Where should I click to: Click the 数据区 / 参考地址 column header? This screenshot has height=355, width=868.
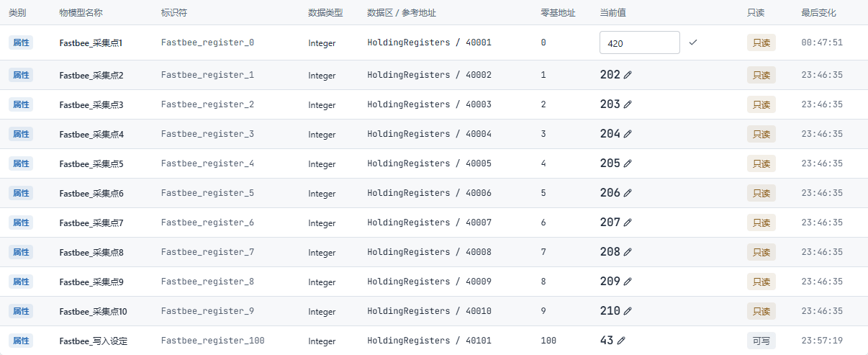402,13
